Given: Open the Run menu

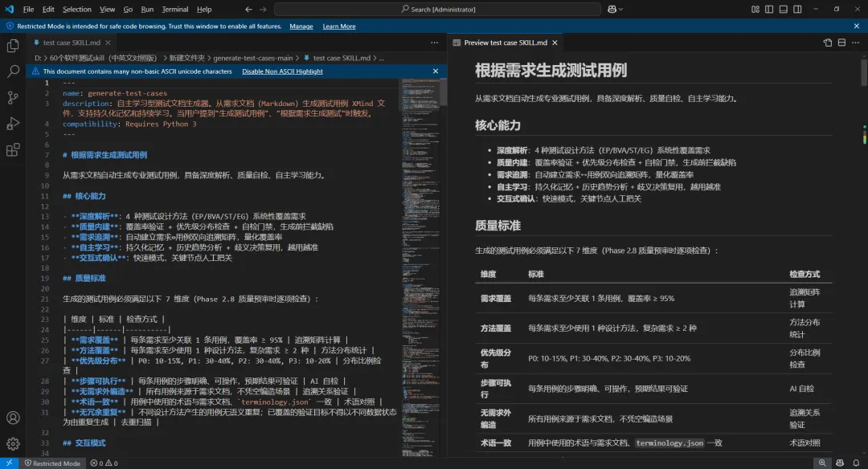Looking at the screenshot, I should (x=147, y=10).
